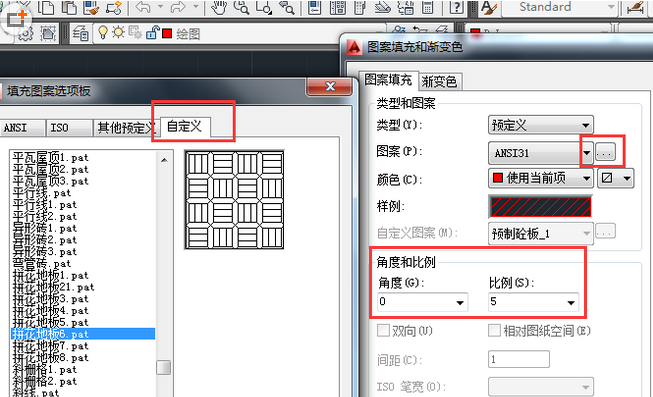Select 斜栅格2.pat in the list

coord(45,381)
